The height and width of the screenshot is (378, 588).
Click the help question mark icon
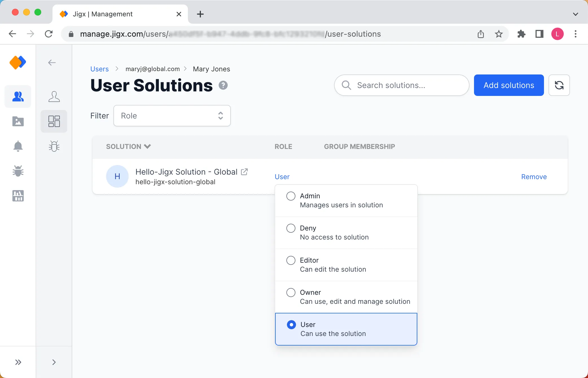coord(223,85)
